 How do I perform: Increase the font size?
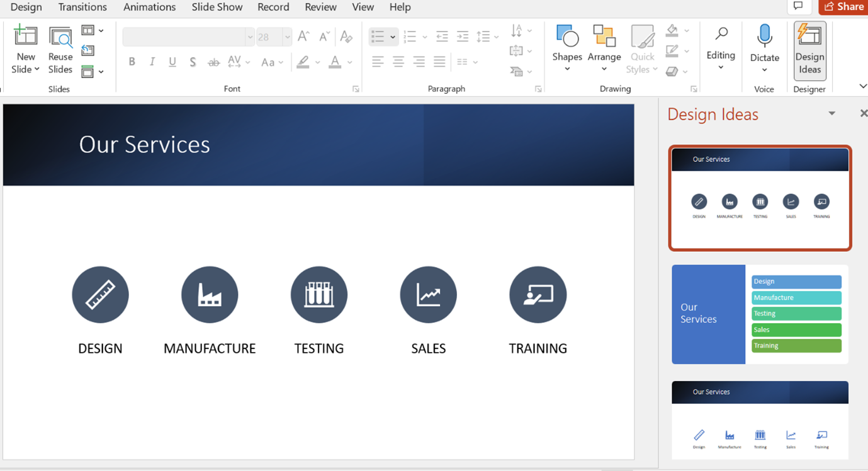click(303, 37)
